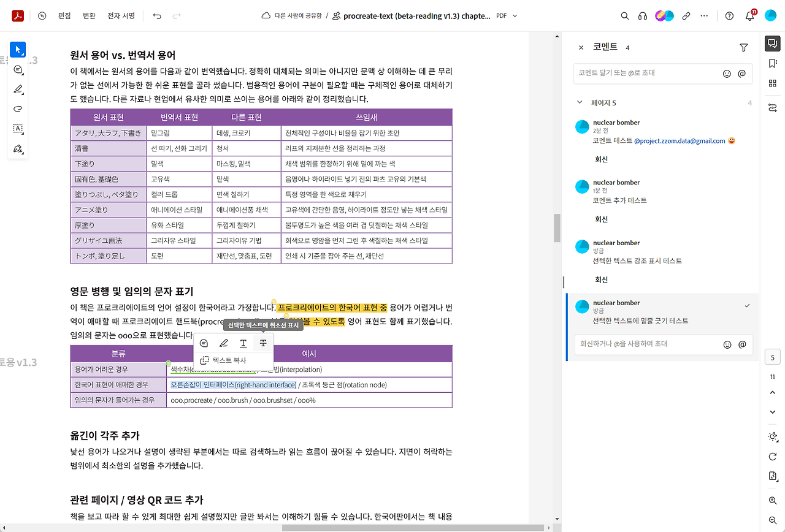Screen dimensions: 785x532
Task: Open the recent files clock icon
Action: coord(42,16)
